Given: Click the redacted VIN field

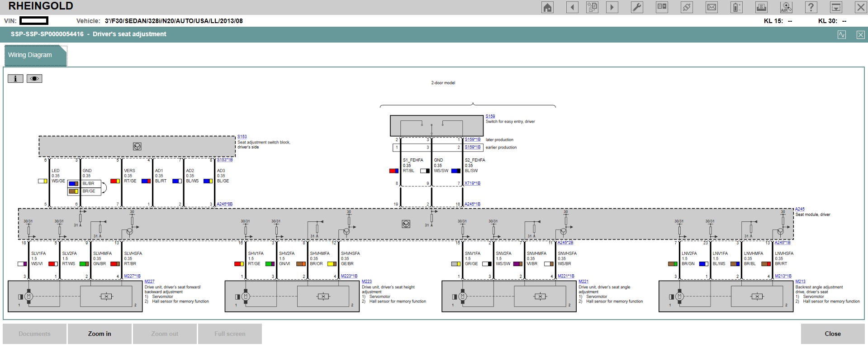Looking at the screenshot, I should [34, 21].
